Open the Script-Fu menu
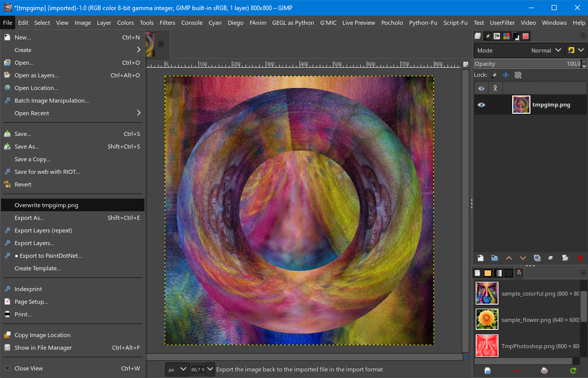Image resolution: width=588 pixels, height=378 pixels. pyautogui.click(x=455, y=23)
